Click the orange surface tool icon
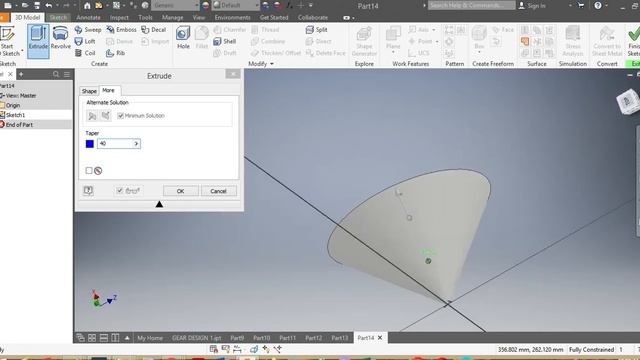640x360 pixels. pyautogui.click(x=525, y=41)
